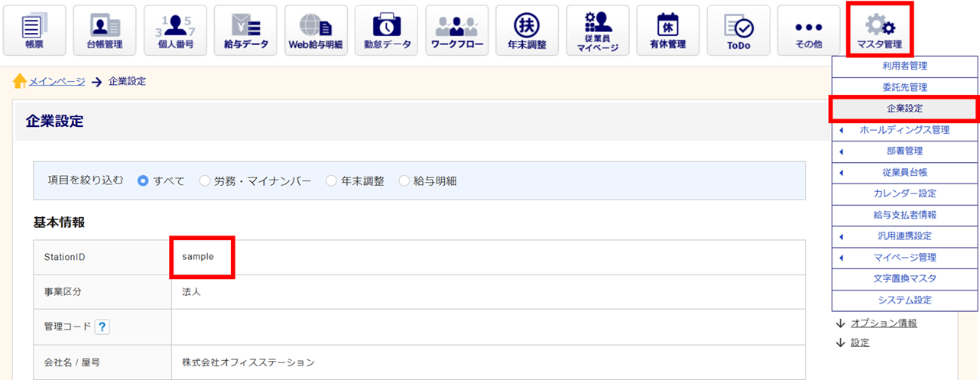980x380 pixels.
Task: Choose the 年末調整 filter radio button
Action: (331, 181)
